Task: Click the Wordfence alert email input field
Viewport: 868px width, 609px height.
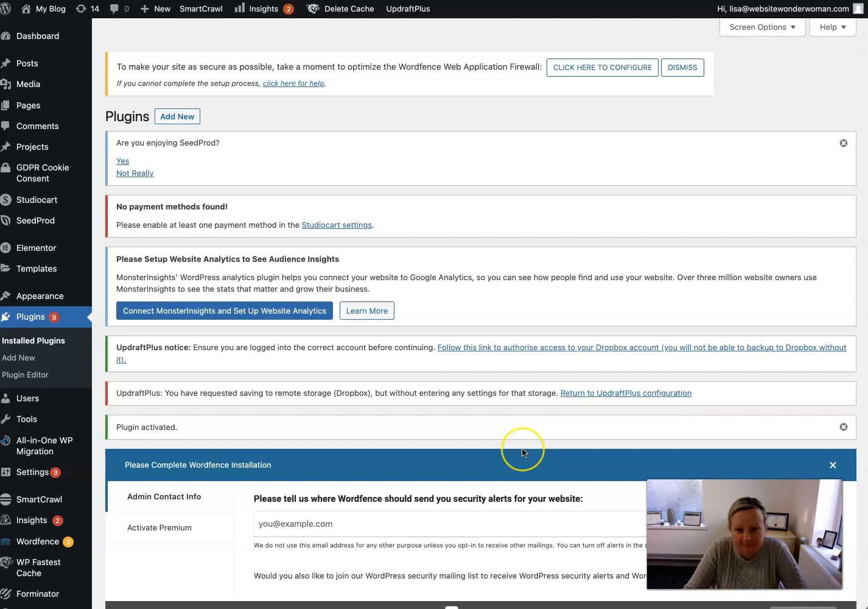Action: pyautogui.click(x=450, y=524)
